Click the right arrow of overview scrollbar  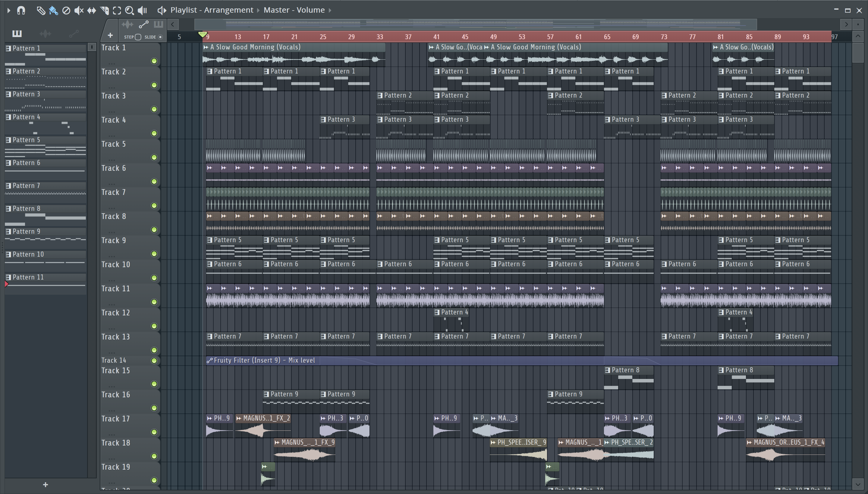click(846, 24)
